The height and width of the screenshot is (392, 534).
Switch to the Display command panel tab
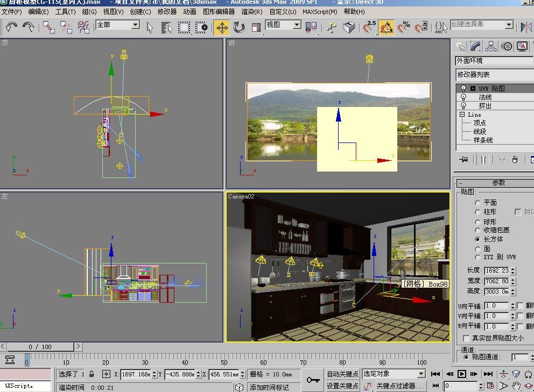tap(522, 46)
